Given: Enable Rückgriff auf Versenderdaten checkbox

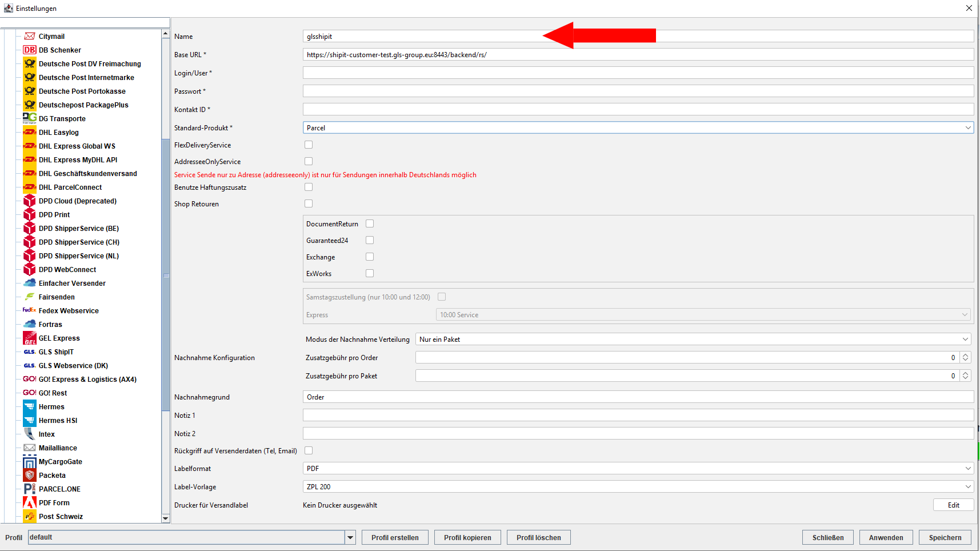Looking at the screenshot, I should point(309,450).
